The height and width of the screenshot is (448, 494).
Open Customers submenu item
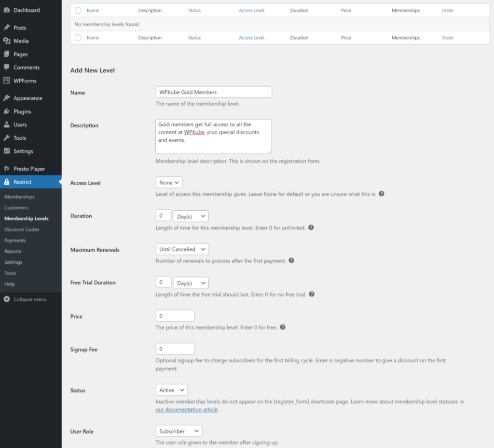coord(16,208)
